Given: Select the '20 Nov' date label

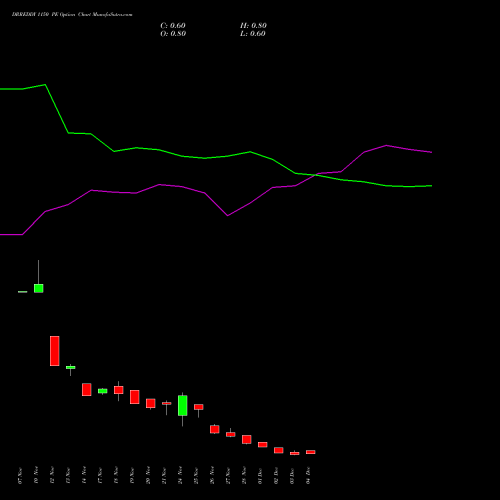Looking at the screenshot, I should point(148,475).
